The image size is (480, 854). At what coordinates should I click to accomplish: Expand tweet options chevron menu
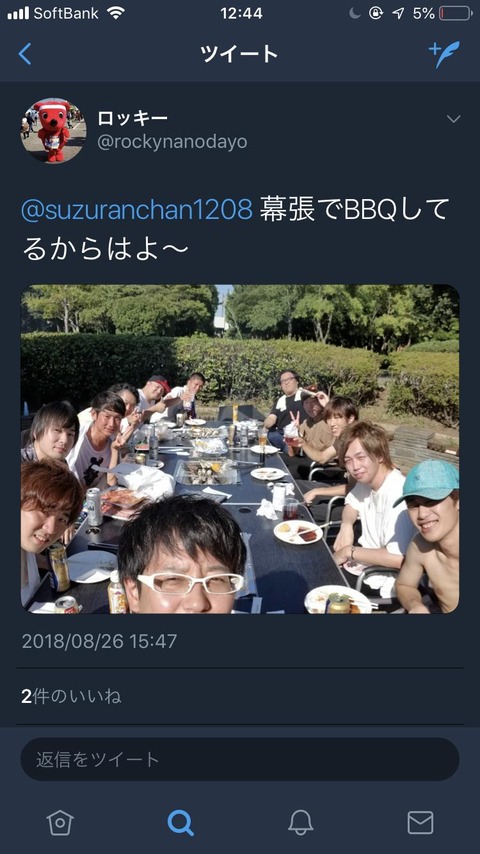453,119
